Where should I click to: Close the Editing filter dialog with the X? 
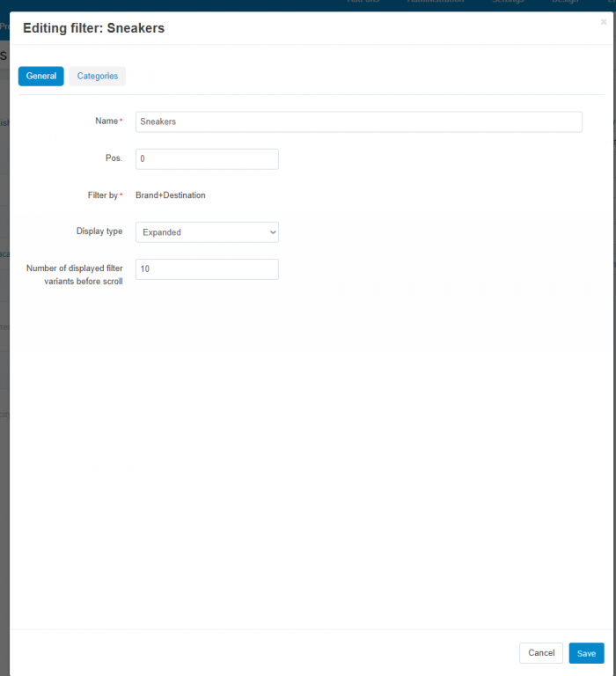(604, 22)
